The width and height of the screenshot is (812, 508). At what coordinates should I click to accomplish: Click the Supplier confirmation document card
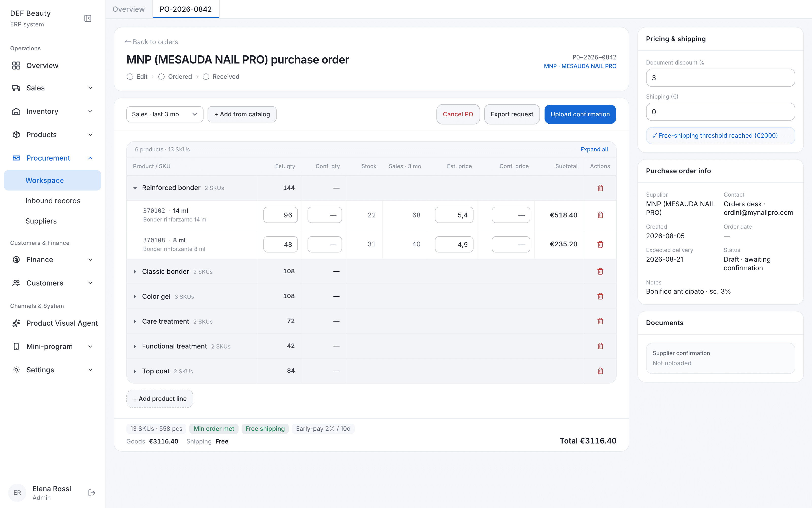point(720,358)
